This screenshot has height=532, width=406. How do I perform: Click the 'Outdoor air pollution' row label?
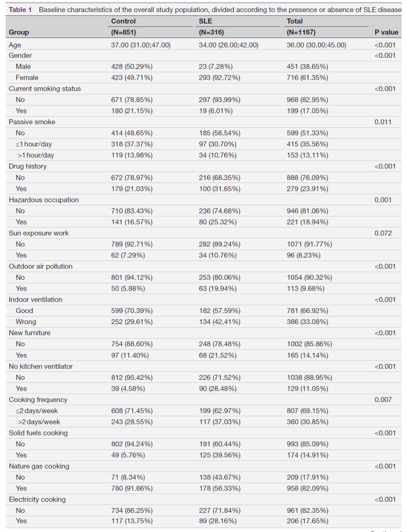41,266
